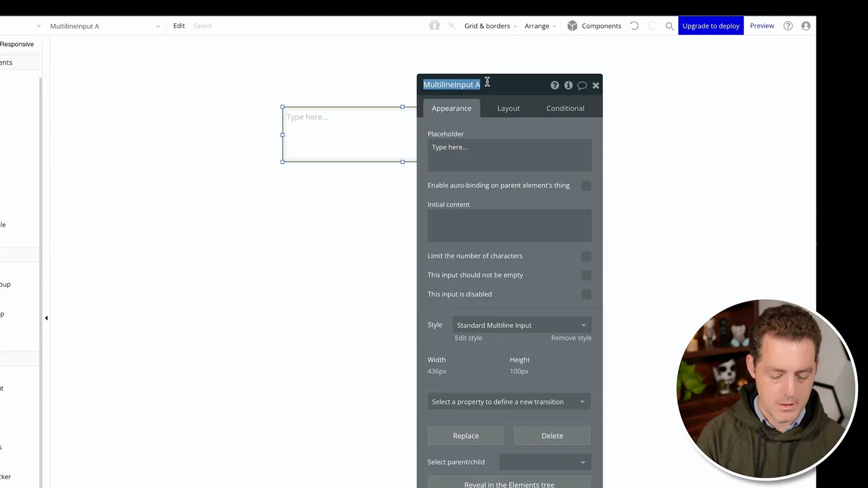Click the Replace button
This screenshot has height=488, width=868.
[465, 436]
